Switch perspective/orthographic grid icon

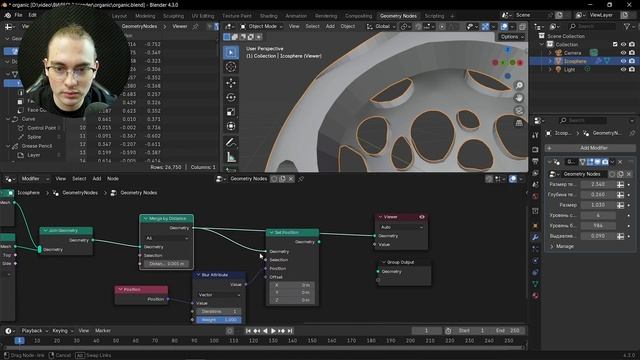(x=519, y=123)
